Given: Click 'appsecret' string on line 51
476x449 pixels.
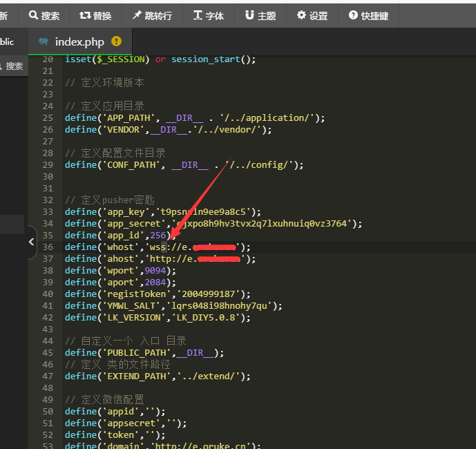Looking at the screenshot, I should [x=131, y=423].
